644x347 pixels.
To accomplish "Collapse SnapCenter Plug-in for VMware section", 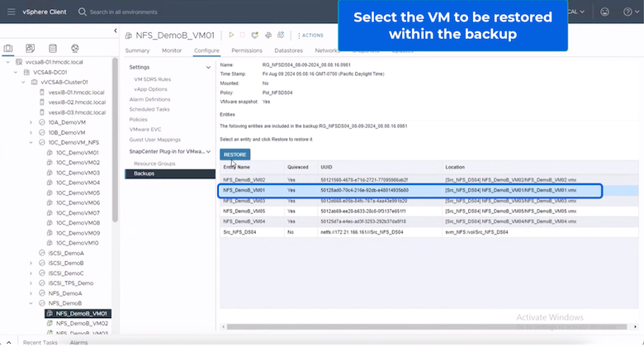I will click(208, 152).
